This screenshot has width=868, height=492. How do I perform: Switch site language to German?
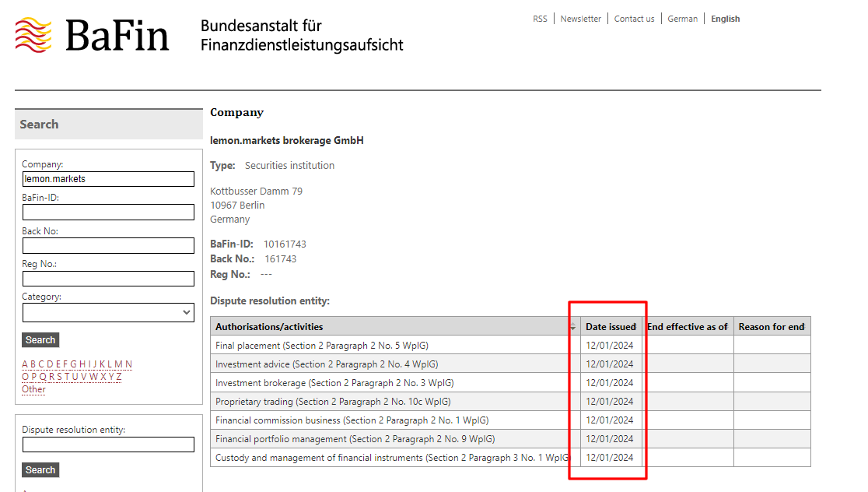pos(682,18)
